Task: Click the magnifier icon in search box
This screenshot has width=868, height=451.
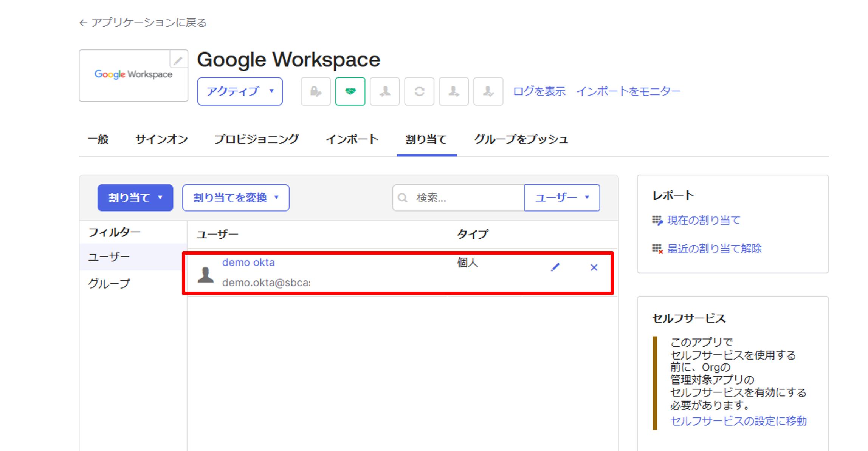Action: pyautogui.click(x=403, y=198)
